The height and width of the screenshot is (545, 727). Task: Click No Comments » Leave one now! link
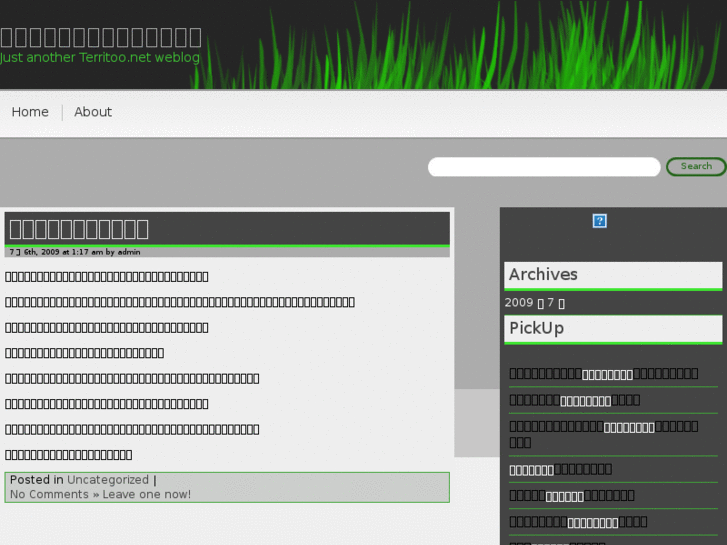(100, 494)
